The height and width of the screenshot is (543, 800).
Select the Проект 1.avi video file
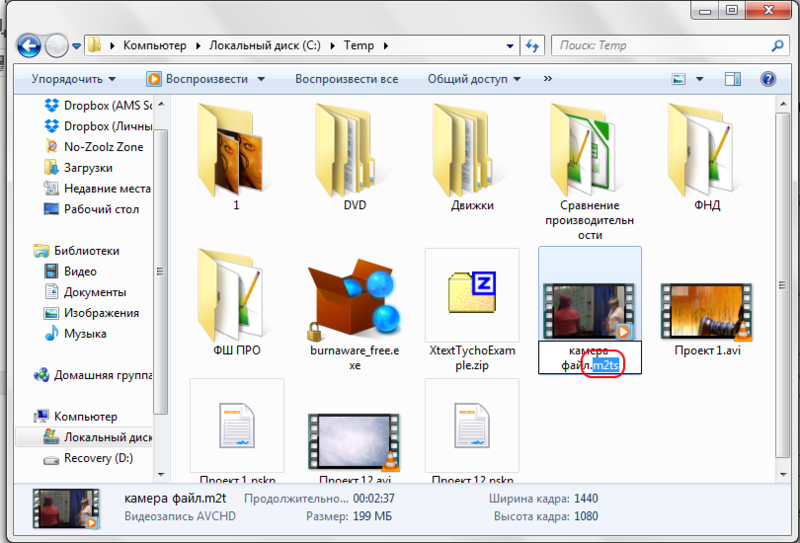click(707, 319)
